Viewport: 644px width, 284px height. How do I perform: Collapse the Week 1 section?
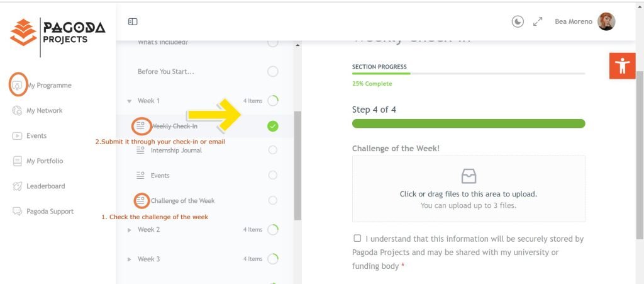[130, 101]
